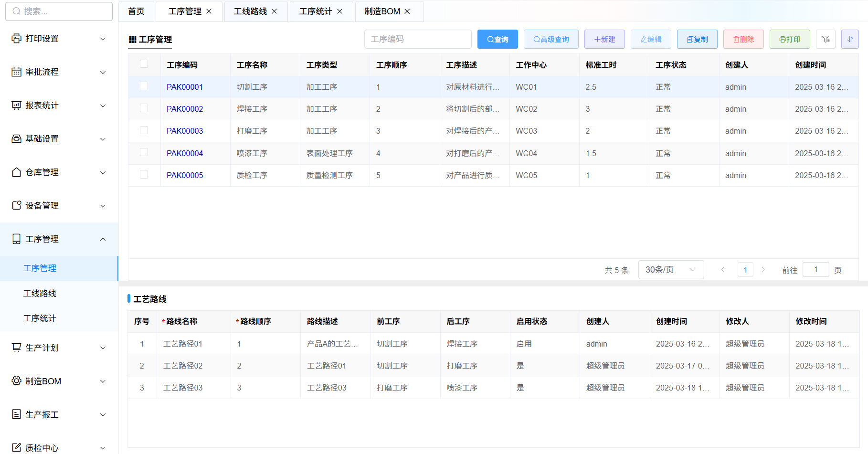The height and width of the screenshot is (454, 868).
Task: Expand the 生产计划 menu chevron
Action: [x=103, y=348]
